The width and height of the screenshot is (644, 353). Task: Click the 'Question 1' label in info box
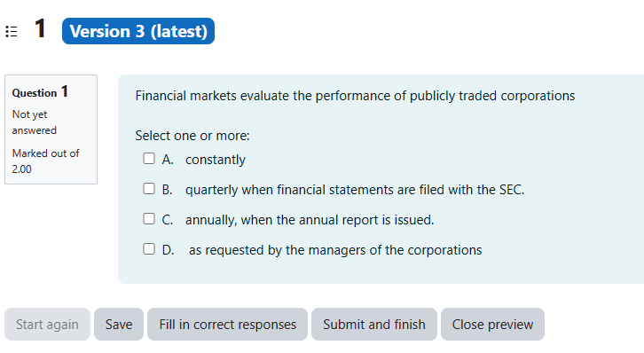(40, 92)
